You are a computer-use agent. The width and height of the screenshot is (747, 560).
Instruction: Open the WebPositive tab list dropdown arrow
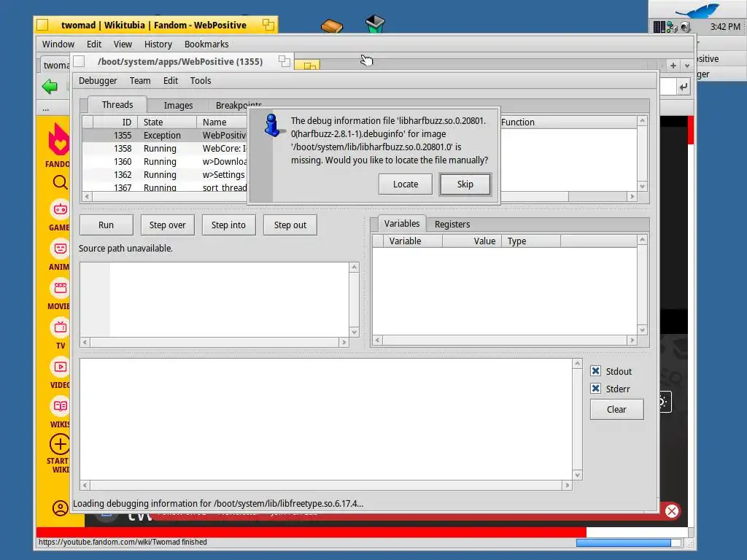(x=687, y=66)
